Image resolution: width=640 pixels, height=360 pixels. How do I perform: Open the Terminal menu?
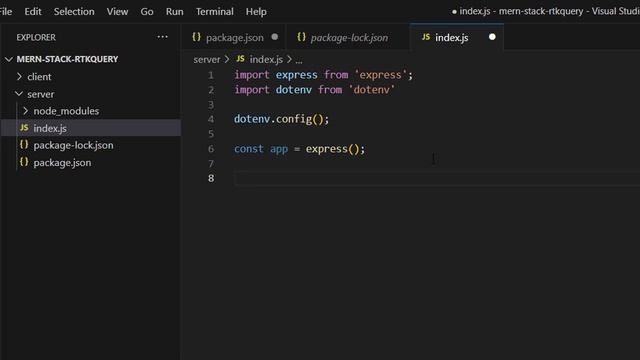[x=215, y=11]
